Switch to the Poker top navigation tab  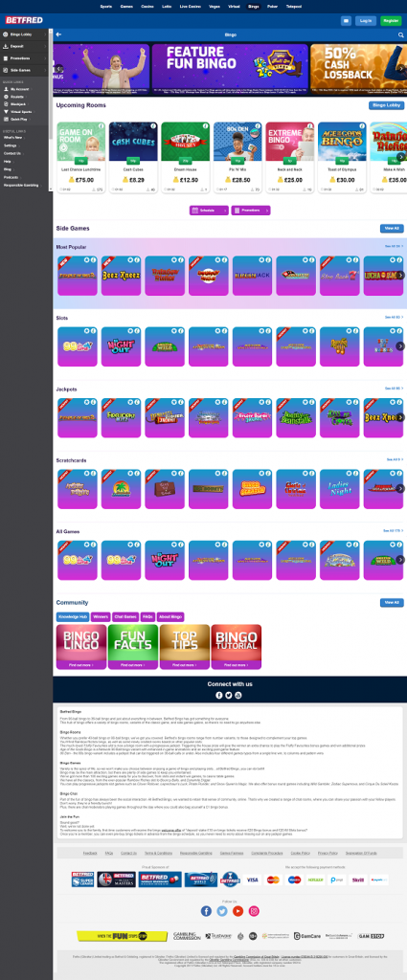coord(272,6)
